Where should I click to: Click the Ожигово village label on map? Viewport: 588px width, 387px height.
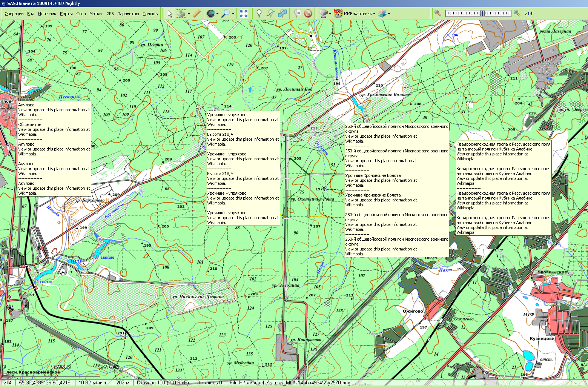point(413,311)
